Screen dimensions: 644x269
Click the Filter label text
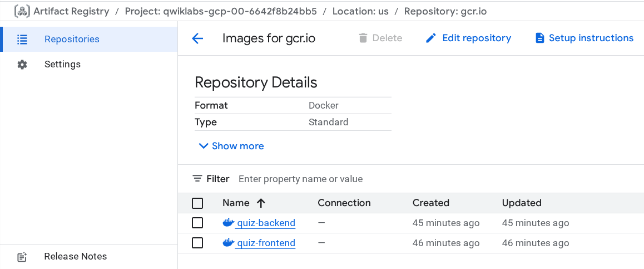(217, 179)
